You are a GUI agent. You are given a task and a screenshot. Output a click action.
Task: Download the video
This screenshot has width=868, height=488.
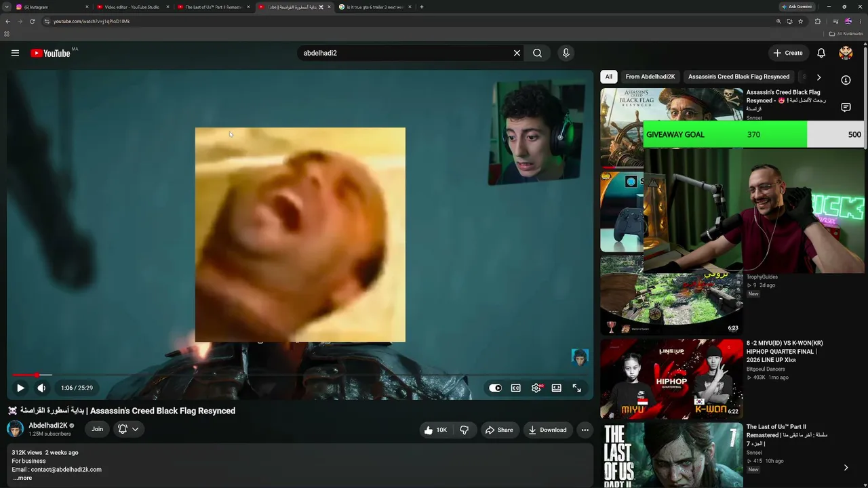click(548, 430)
